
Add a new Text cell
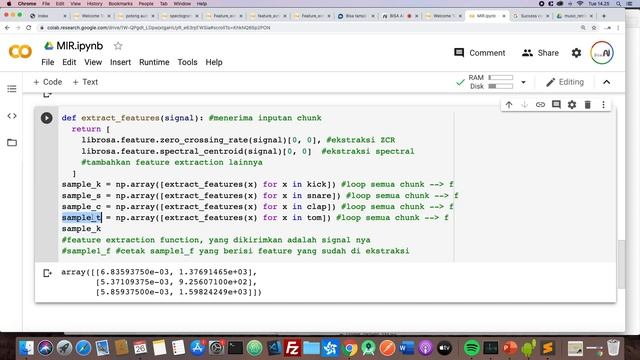click(x=85, y=82)
